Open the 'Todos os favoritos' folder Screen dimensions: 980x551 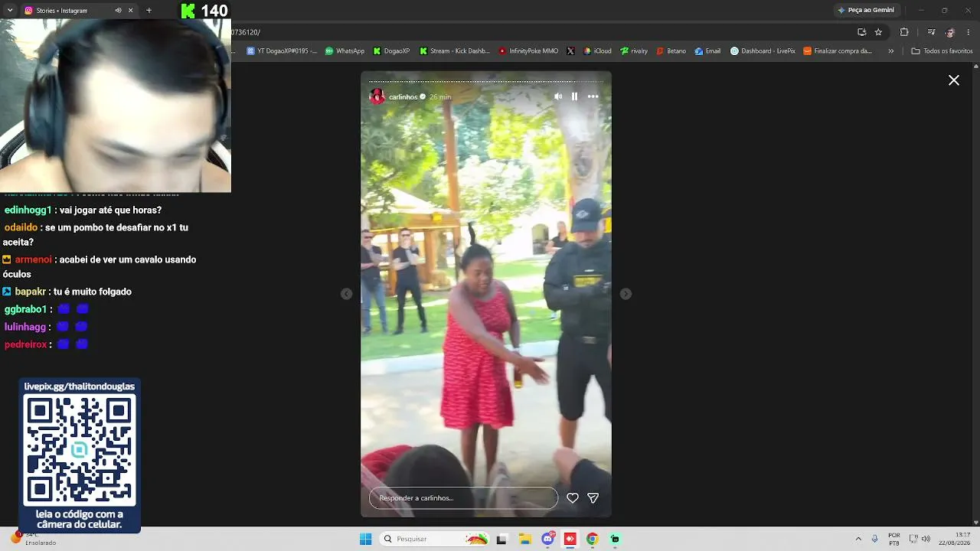[x=942, y=51]
